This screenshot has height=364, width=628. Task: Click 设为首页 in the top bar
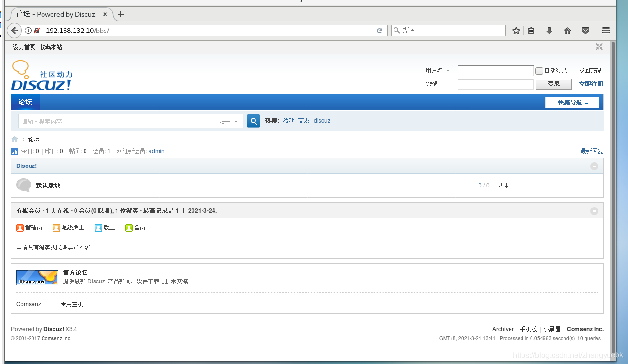point(24,47)
